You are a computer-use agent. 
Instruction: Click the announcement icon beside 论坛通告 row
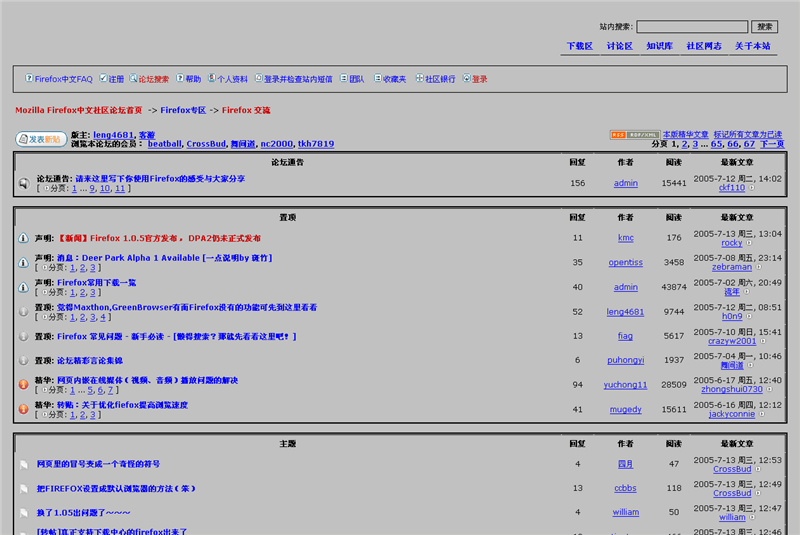point(24,184)
